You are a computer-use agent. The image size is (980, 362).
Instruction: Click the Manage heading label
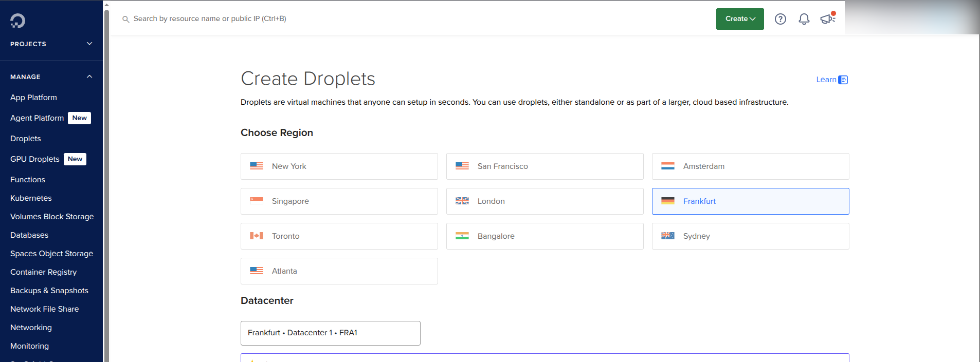[x=25, y=77]
